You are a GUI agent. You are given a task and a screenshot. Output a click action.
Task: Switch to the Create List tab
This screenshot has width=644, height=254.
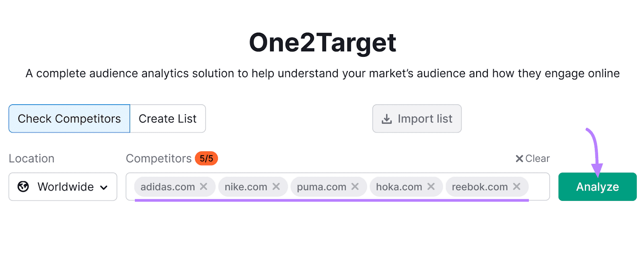[167, 118]
